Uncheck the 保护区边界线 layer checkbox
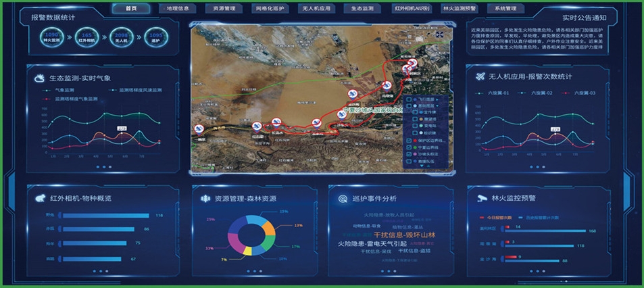The height and width of the screenshot is (288, 644). (x=409, y=141)
